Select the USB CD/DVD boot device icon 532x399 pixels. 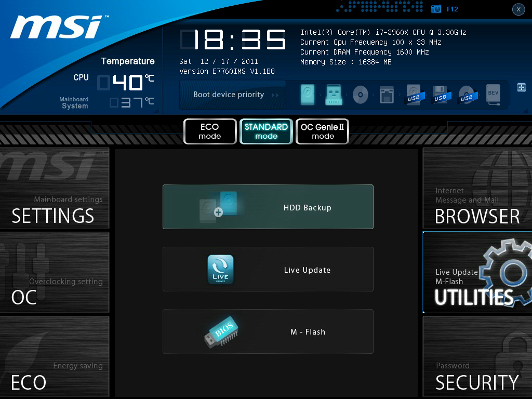(x=467, y=95)
